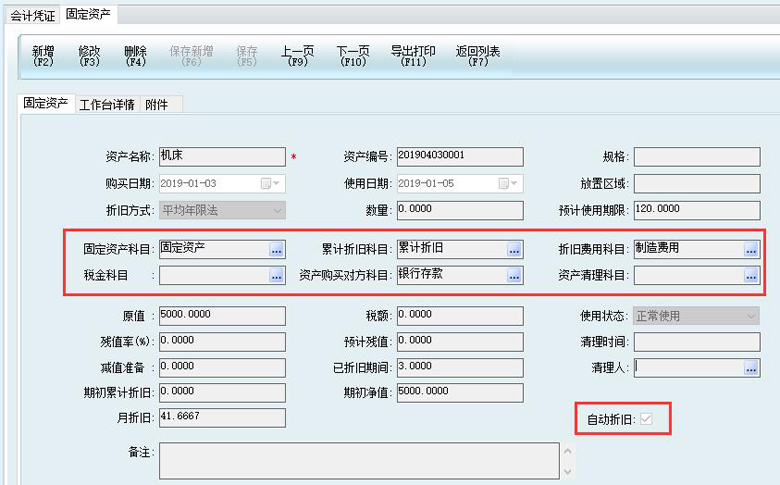Expand the 使用状态 dropdown

[x=751, y=316]
